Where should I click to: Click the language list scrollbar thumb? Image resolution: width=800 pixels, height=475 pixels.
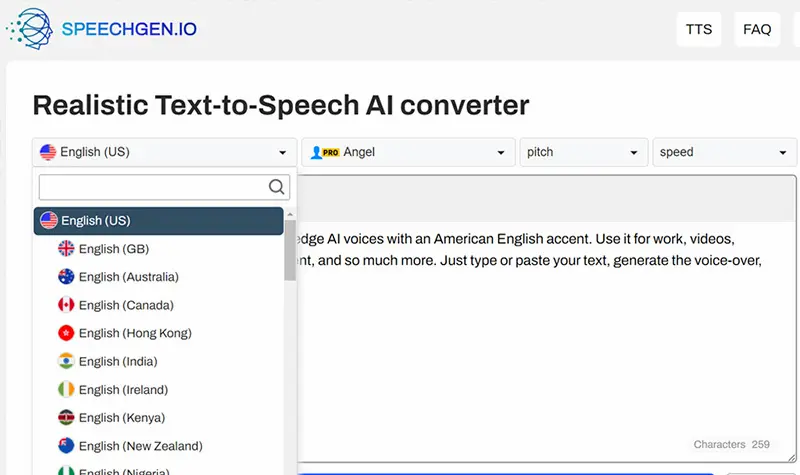(290, 250)
